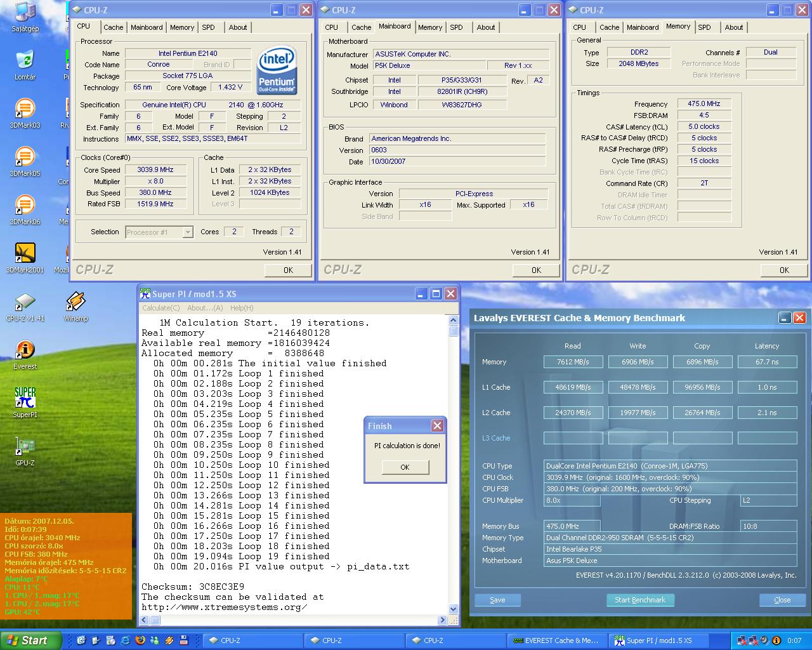The width and height of the screenshot is (812, 650).
Task: Select the GPU-Z desktop shortcut
Action: point(25,451)
